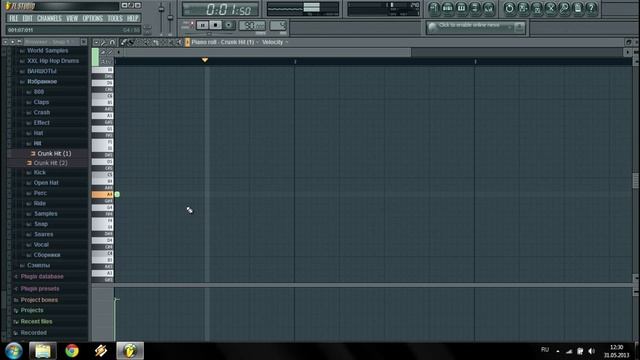This screenshot has width=640, height=360.
Task: Click the pattern number display
Action: coord(278,25)
